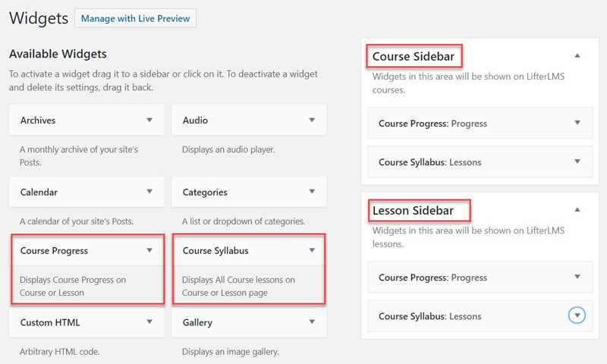
Task: Expand the Audio widget arrow
Action: tap(312, 120)
